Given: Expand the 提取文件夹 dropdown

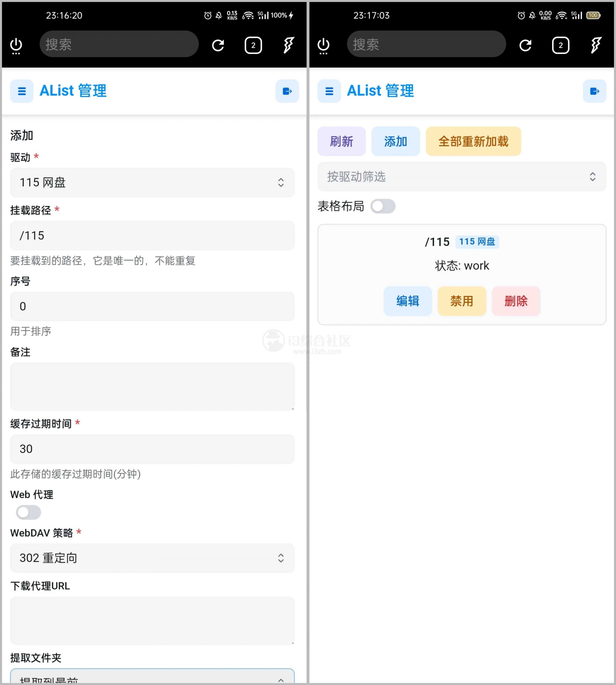Looking at the screenshot, I should click(152, 676).
